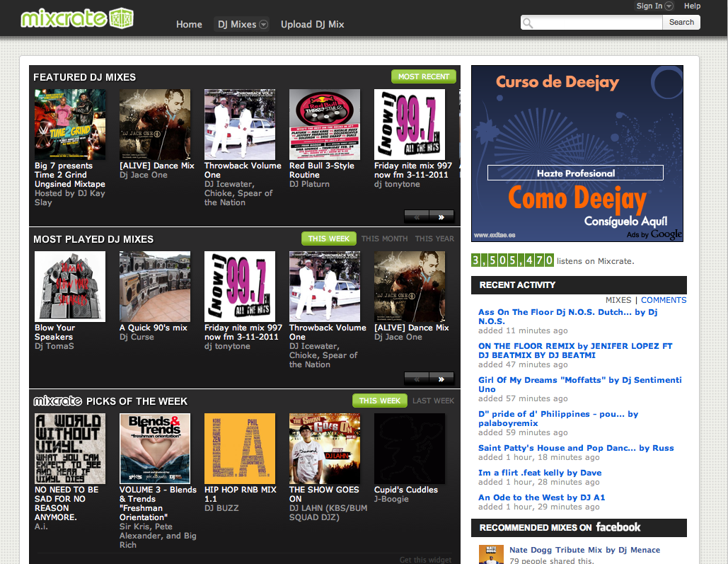Switch Recent Activity to Comments

pyautogui.click(x=664, y=300)
